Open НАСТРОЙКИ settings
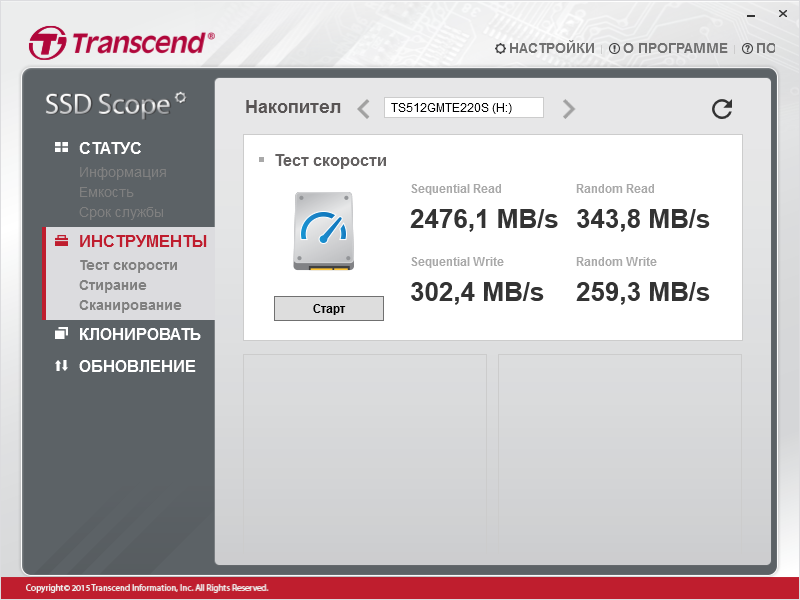This screenshot has width=800, height=600. pos(545,48)
